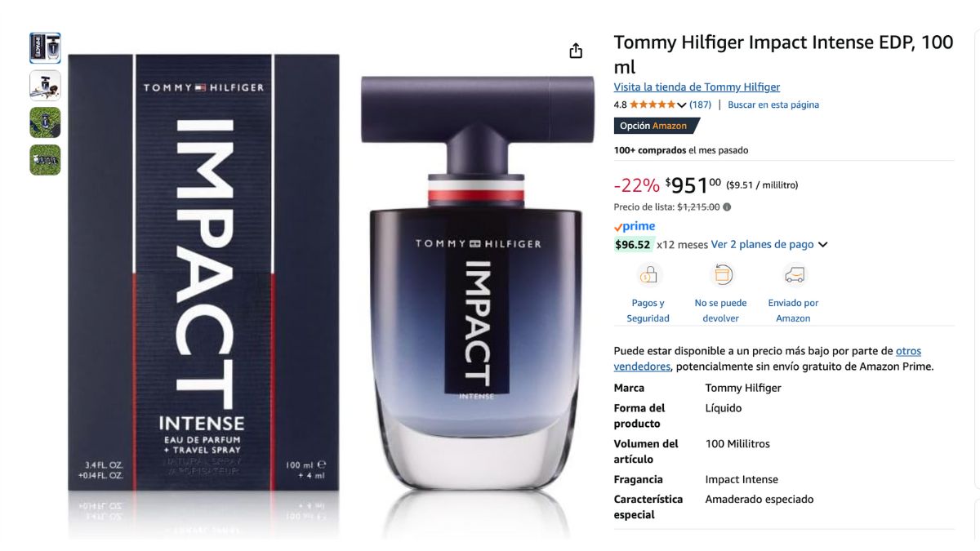This screenshot has width=980, height=551.
Task: Open the Pagos y Seguridad icon
Action: click(x=648, y=275)
